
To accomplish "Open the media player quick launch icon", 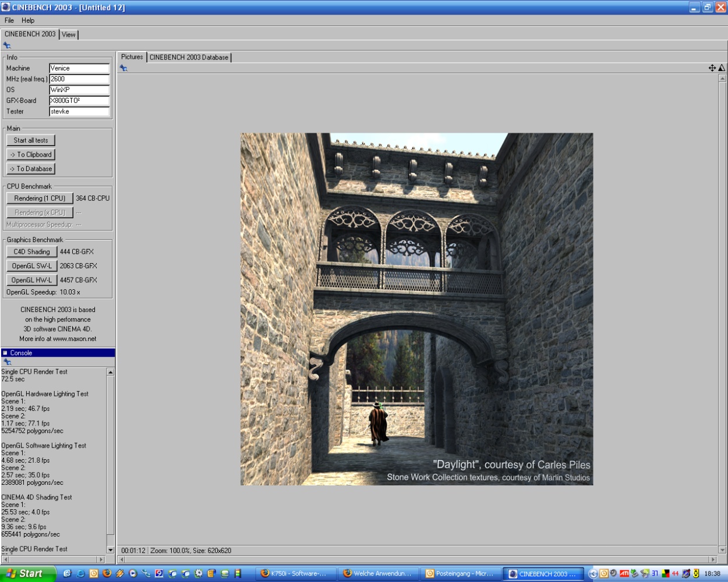I will click(x=133, y=573).
